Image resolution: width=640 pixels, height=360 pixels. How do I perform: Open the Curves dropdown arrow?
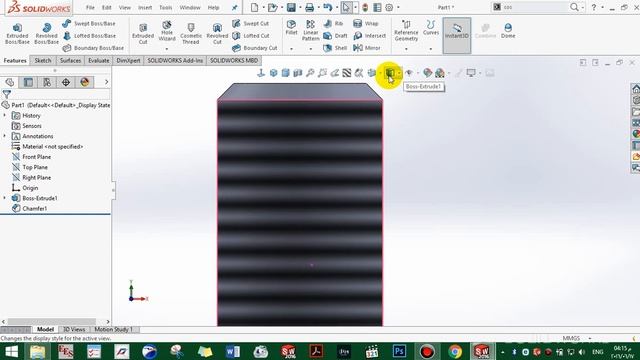pyautogui.click(x=431, y=49)
